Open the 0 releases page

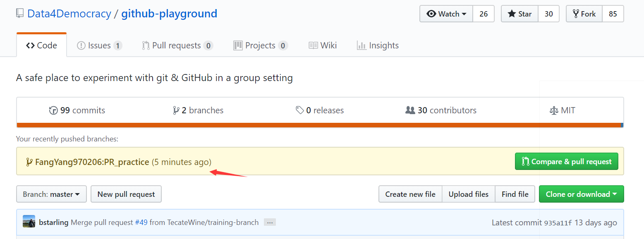tap(320, 110)
